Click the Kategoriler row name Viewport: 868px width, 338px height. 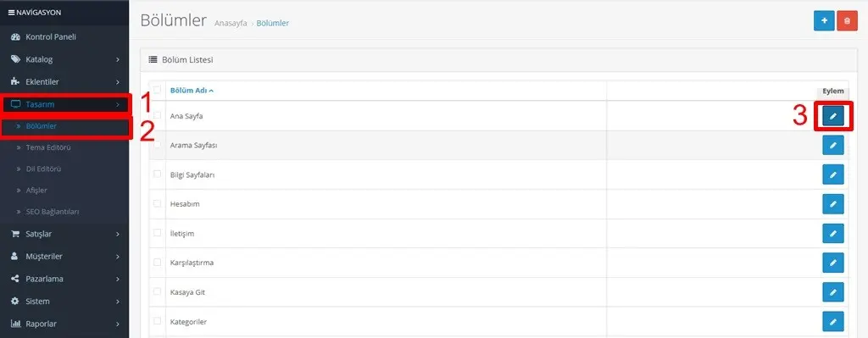pos(187,321)
